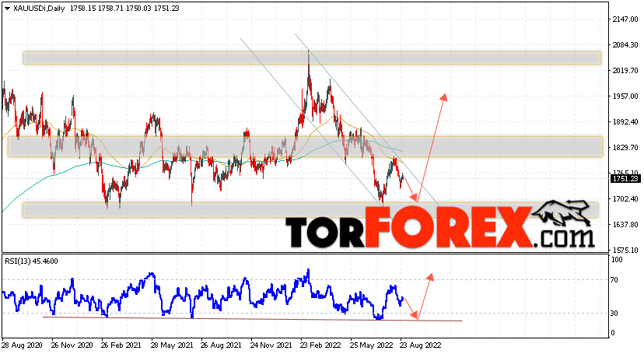Viewport: 644px width, 354px height.
Task: Select the middle gray zone rectangle near 1829
Action: click(x=305, y=146)
